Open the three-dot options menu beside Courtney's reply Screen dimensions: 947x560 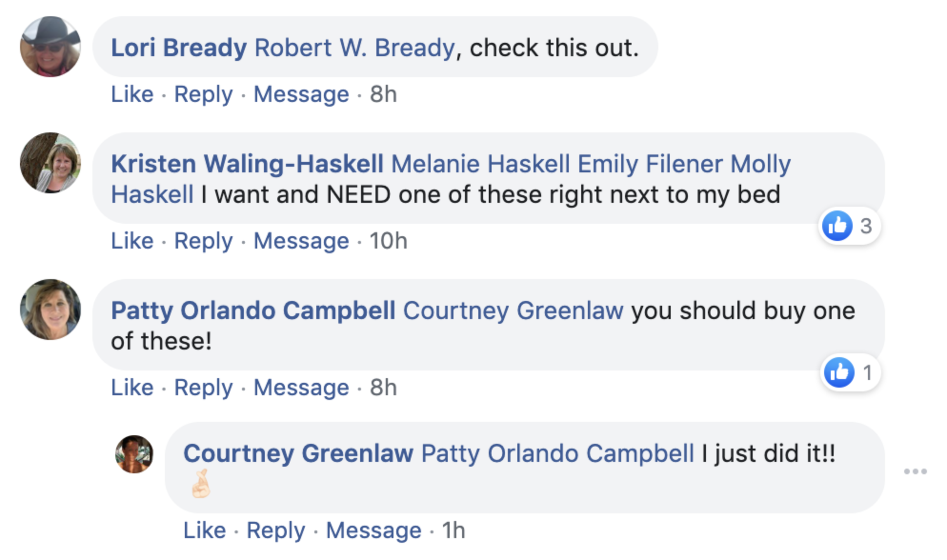pos(915,471)
